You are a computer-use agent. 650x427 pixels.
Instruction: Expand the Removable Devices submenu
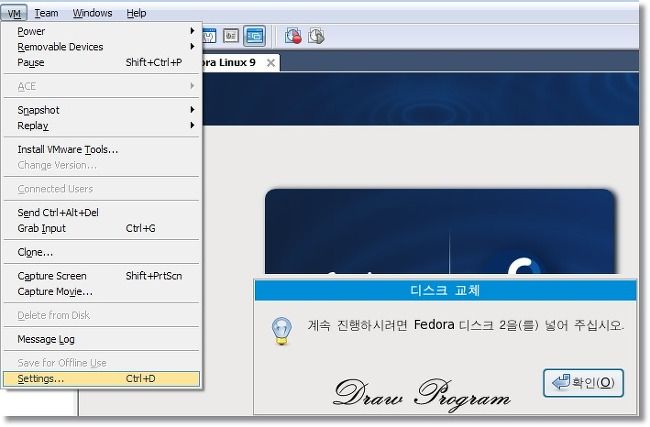coord(102,47)
